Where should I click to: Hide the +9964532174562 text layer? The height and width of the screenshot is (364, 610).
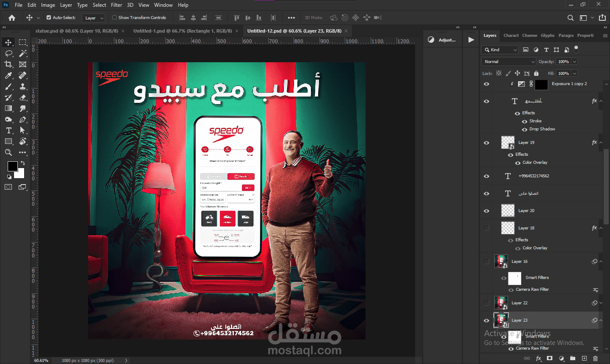point(486,176)
